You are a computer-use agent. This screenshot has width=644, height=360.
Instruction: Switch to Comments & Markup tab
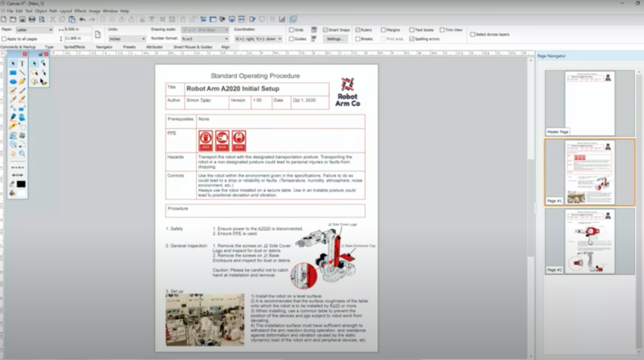18,47
